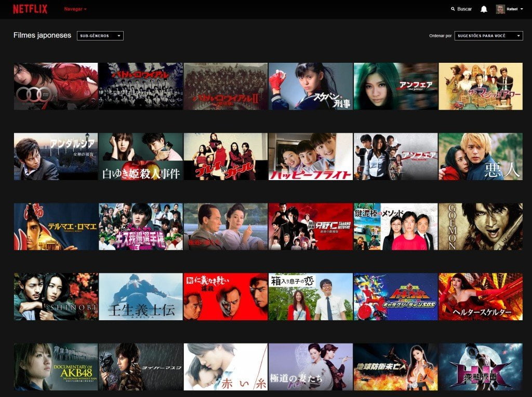Open the movie with man and kimono woman smoking

tap(225, 226)
